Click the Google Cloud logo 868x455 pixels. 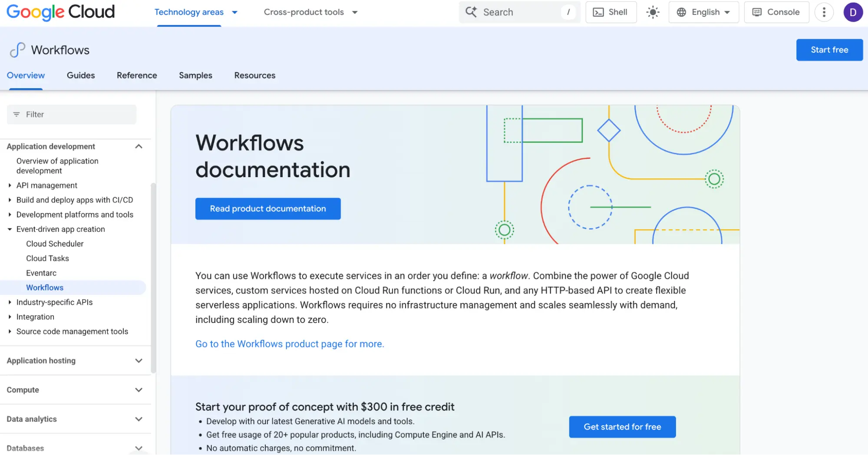[x=61, y=12]
